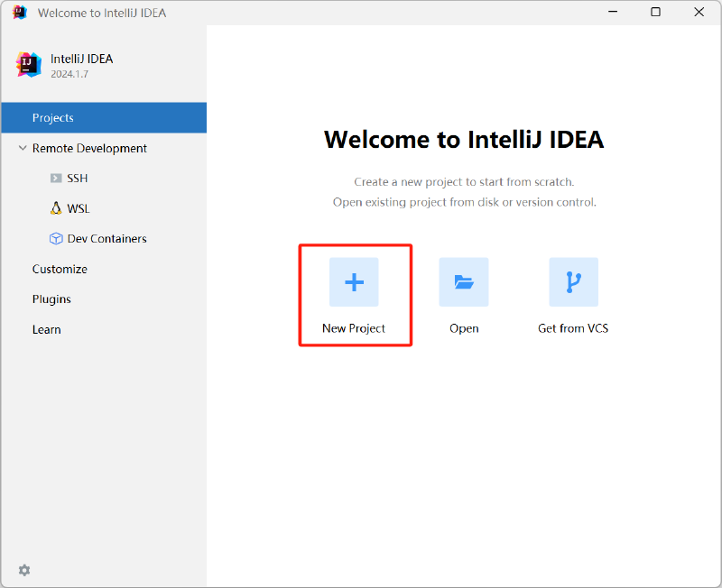This screenshot has height=588, width=722.
Task: Select SSH under Remote Development
Action: coord(78,178)
